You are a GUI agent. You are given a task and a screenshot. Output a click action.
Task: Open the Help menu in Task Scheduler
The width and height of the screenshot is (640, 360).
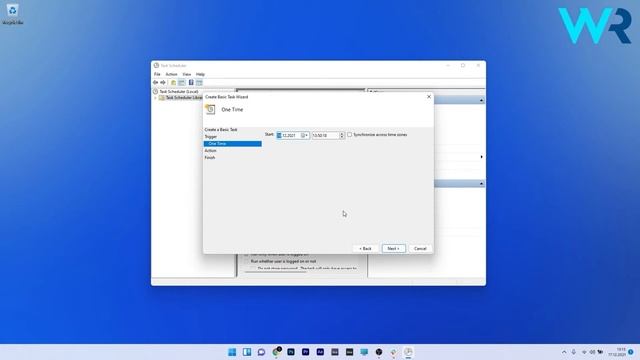200,74
